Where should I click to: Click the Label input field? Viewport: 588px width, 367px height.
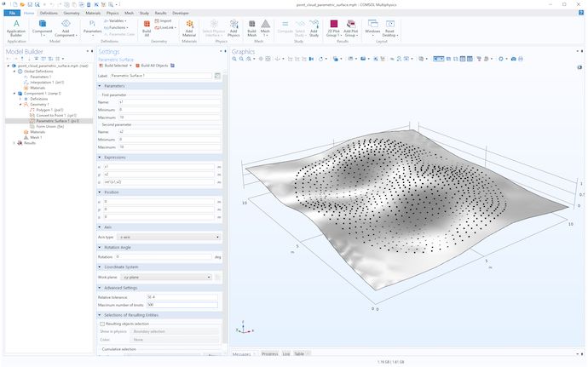coord(161,76)
